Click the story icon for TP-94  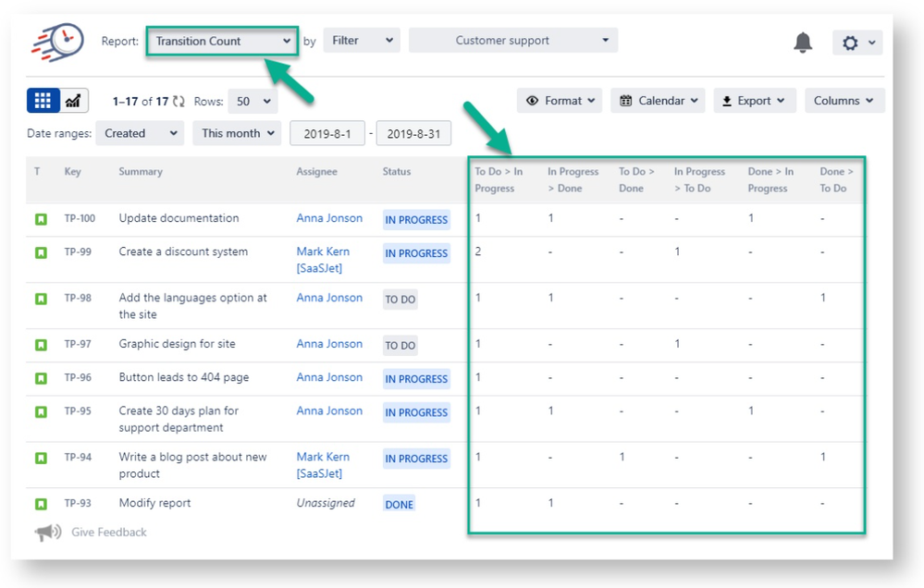(x=41, y=458)
